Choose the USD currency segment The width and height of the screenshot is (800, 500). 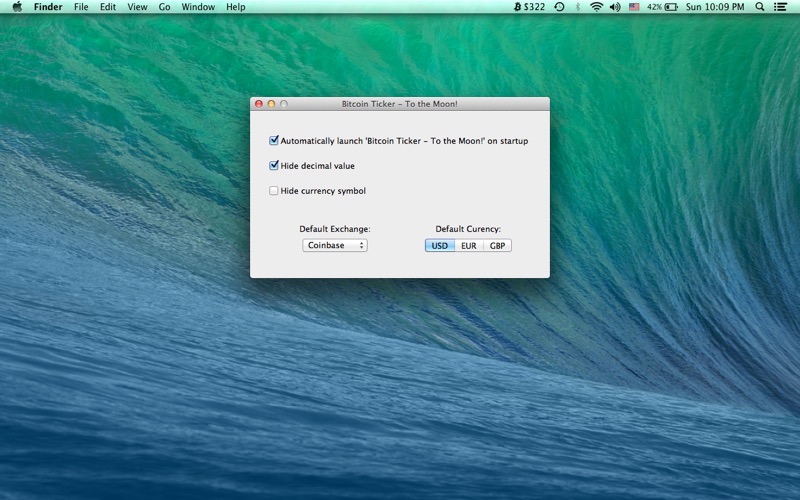coord(440,245)
